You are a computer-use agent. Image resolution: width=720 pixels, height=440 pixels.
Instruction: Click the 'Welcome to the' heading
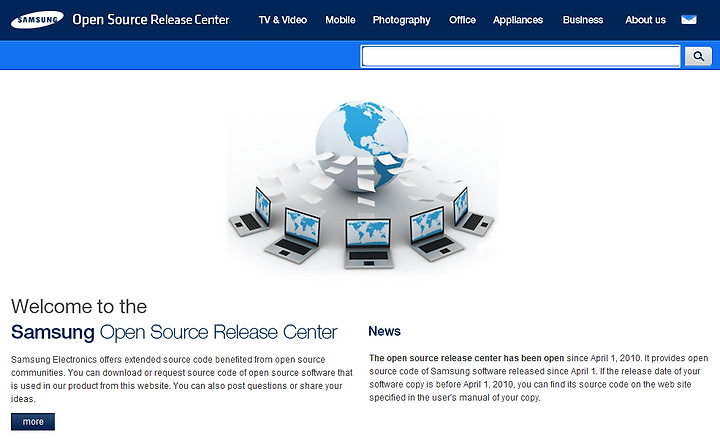79,306
